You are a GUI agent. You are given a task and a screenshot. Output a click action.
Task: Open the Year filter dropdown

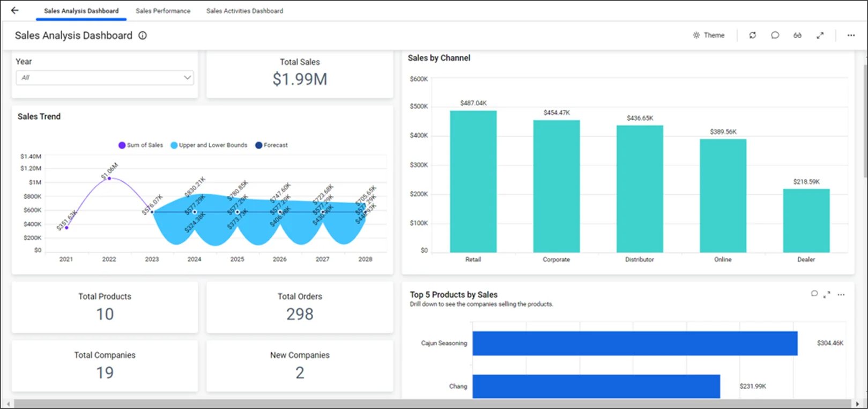[x=105, y=77]
